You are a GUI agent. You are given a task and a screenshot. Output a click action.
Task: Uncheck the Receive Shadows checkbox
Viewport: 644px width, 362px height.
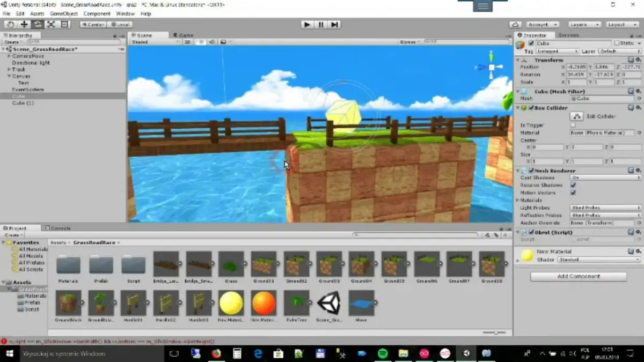click(x=573, y=185)
